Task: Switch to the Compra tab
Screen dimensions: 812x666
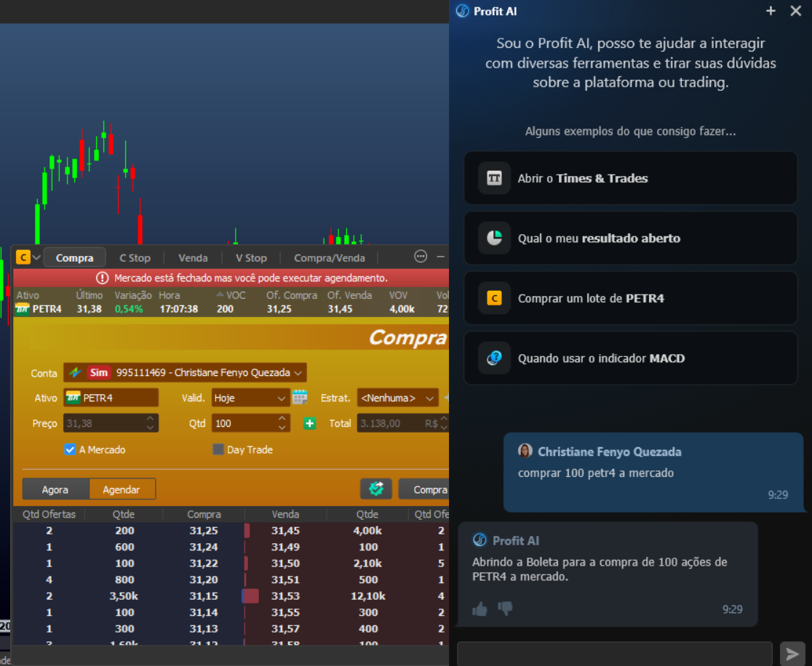Action: coord(74,257)
